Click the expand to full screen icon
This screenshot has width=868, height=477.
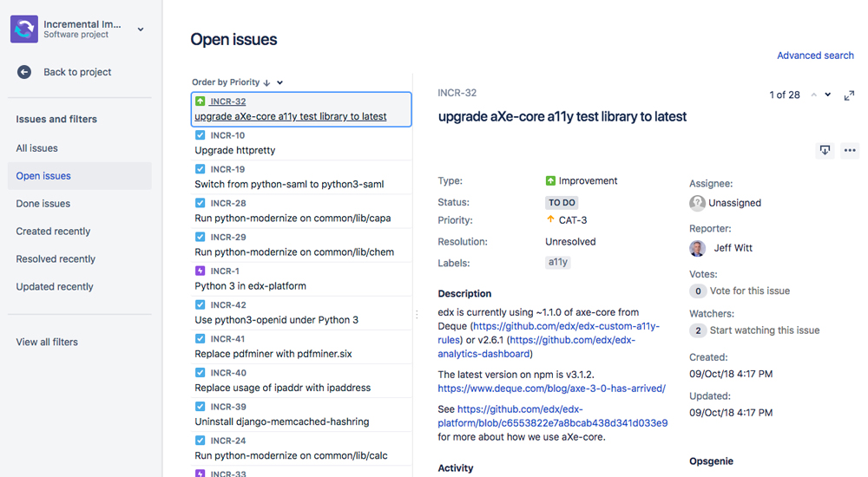[x=849, y=95]
